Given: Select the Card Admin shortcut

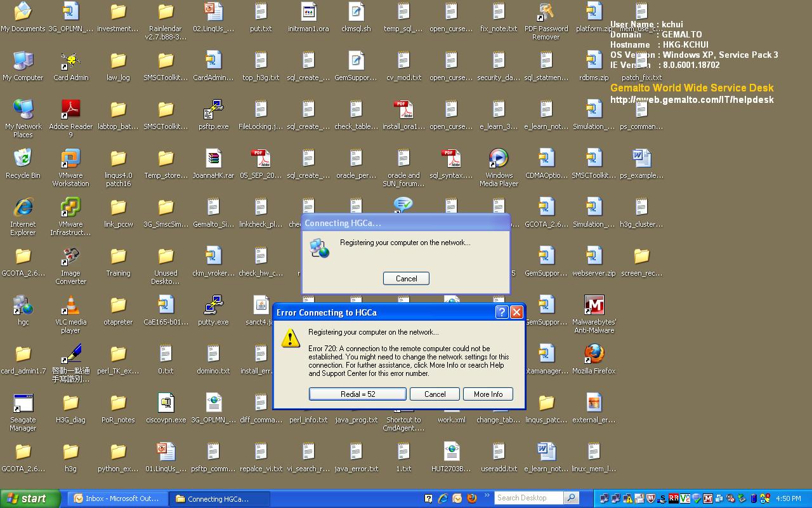Looking at the screenshot, I should coord(70,66).
